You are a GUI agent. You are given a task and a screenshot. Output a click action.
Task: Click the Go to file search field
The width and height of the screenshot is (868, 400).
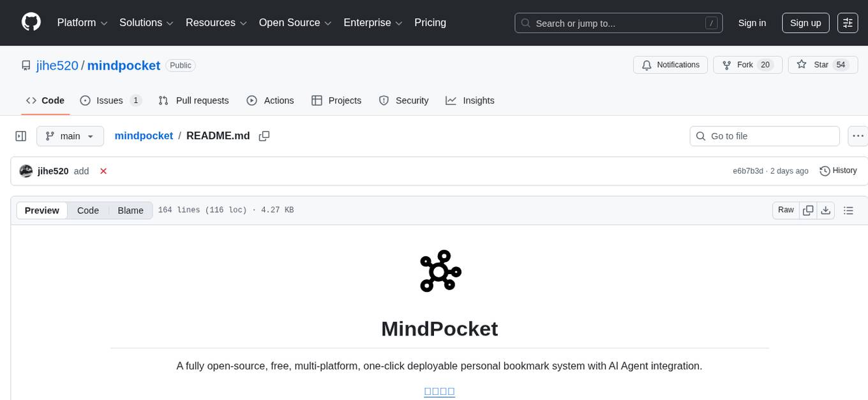tap(764, 135)
